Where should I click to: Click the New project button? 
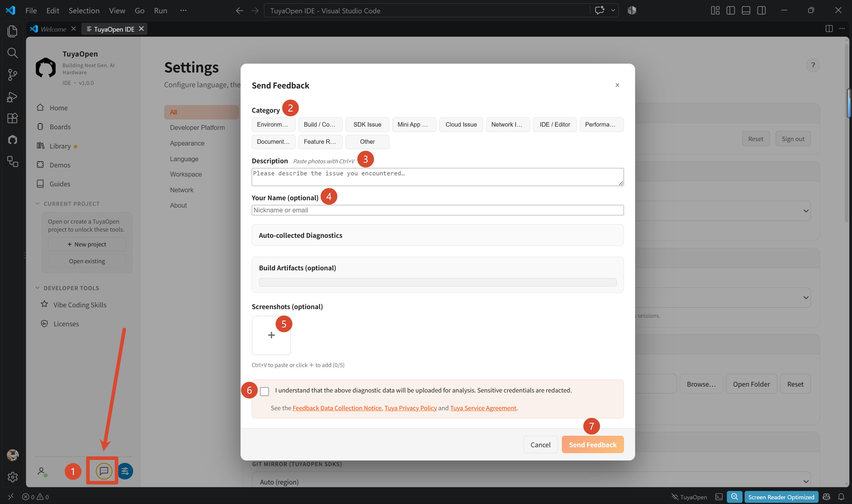click(87, 244)
